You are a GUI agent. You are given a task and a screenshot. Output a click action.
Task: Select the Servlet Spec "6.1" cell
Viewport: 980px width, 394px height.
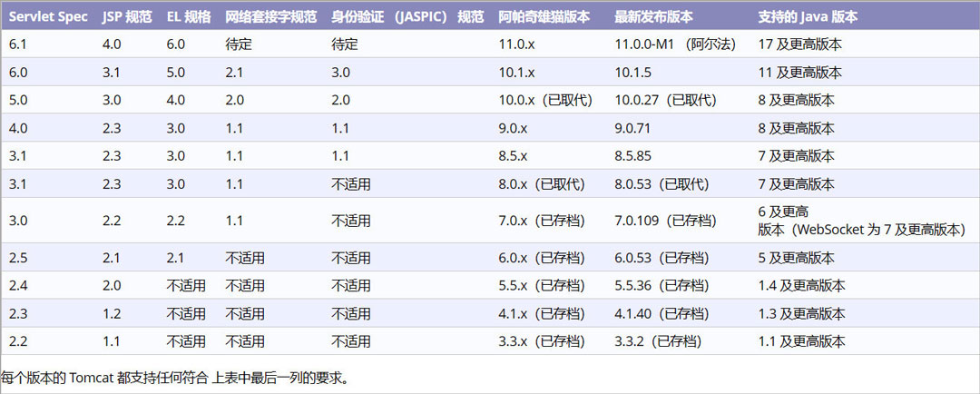(18, 44)
